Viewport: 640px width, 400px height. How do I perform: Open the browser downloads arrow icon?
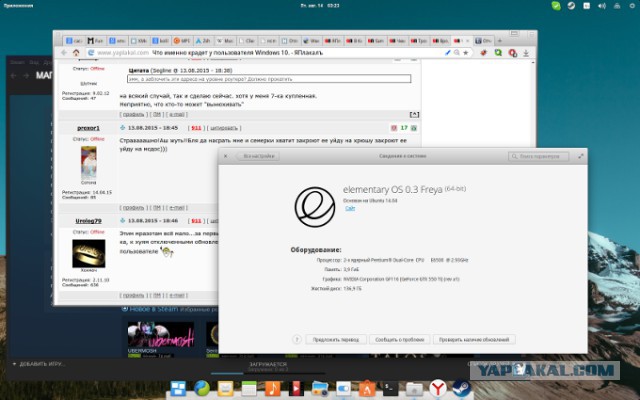click(x=526, y=53)
